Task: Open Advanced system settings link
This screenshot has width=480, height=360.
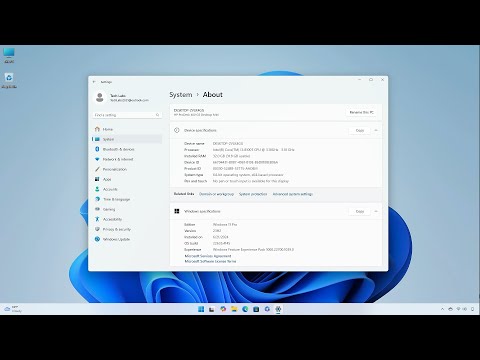Action: pyautogui.click(x=293, y=194)
